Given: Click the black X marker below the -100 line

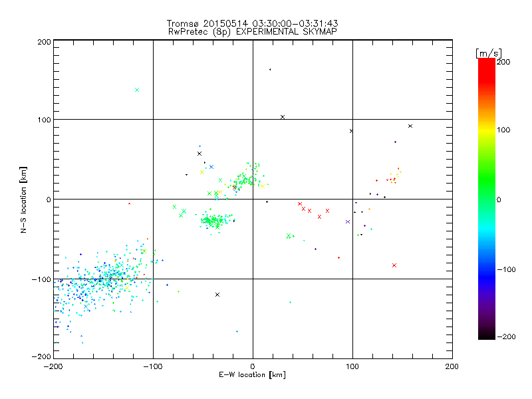Looking at the screenshot, I should pyautogui.click(x=217, y=295).
